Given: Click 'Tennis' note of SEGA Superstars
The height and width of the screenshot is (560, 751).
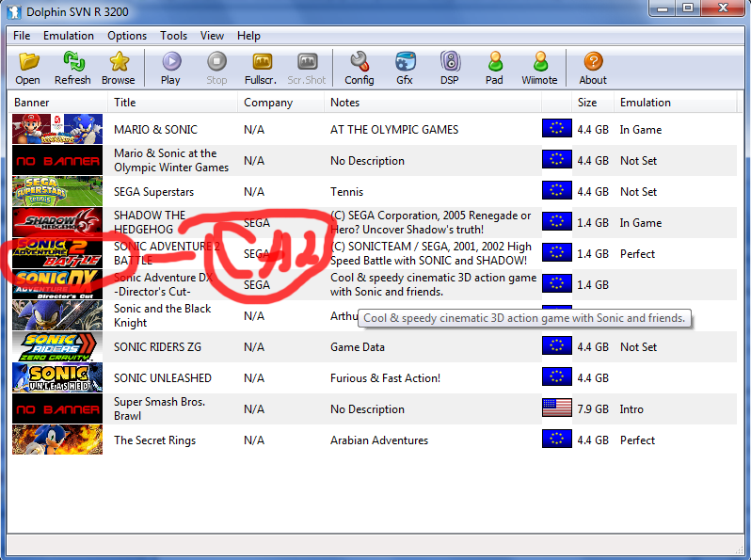Looking at the screenshot, I should 346,192.
